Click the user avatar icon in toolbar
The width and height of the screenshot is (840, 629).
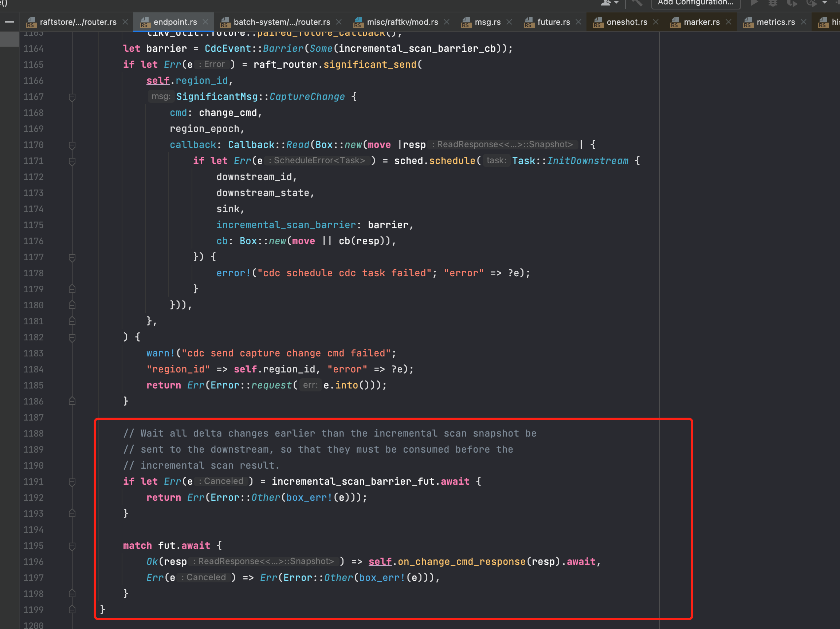[x=606, y=3]
